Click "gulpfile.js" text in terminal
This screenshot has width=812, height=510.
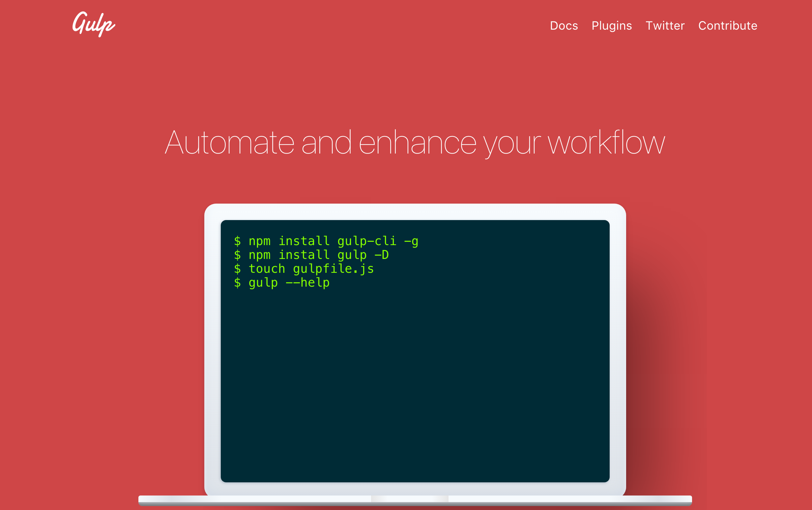pyautogui.click(x=333, y=269)
